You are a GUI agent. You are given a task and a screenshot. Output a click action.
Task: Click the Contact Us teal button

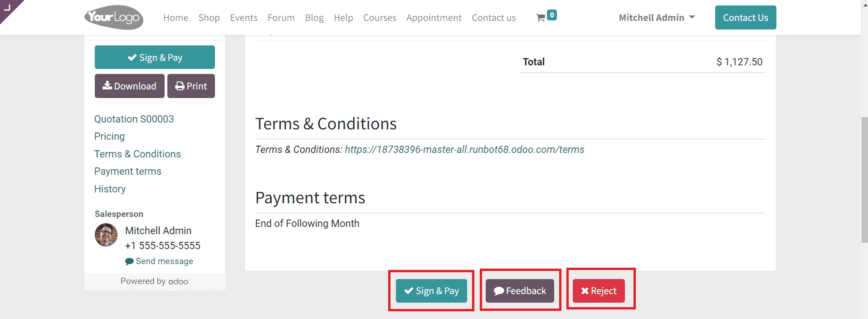pyautogui.click(x=745, y=18)
